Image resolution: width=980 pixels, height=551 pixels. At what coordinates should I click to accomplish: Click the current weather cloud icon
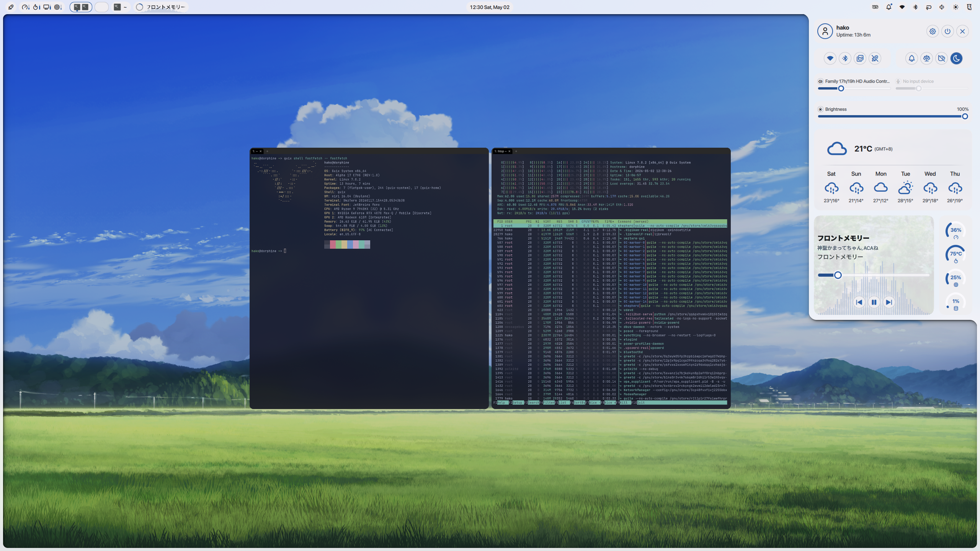pyautogui.click(x=837, y=149)
